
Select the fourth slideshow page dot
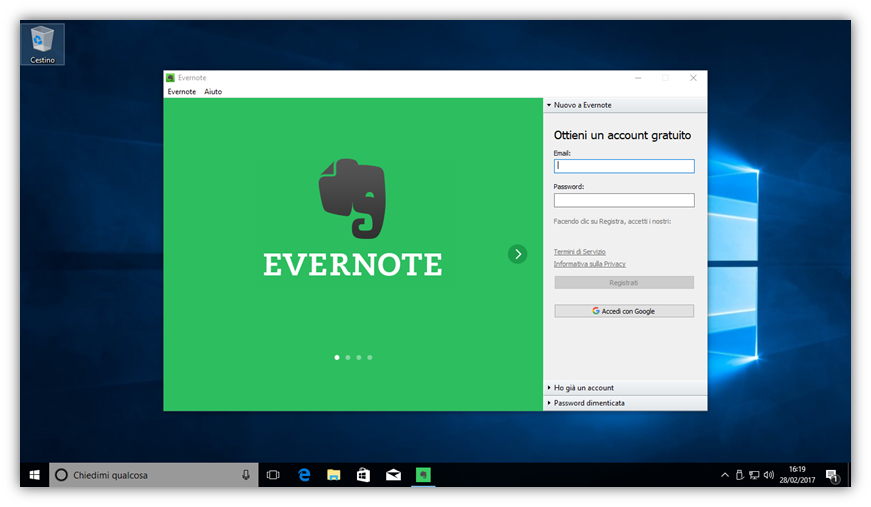[x=370, y=358]
